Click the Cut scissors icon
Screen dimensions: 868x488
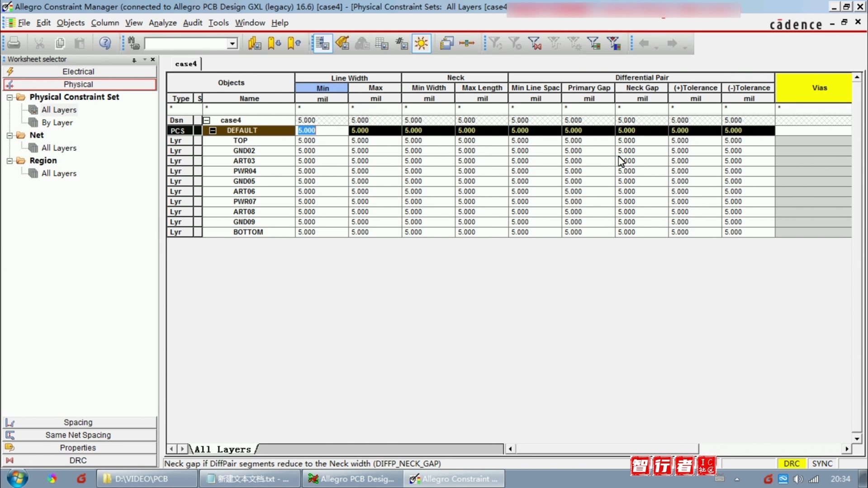39,43
